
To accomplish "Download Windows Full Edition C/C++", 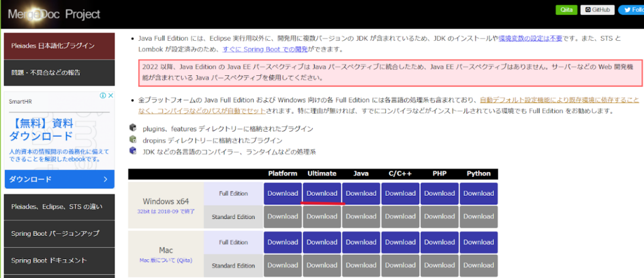I will pos(400,193).
